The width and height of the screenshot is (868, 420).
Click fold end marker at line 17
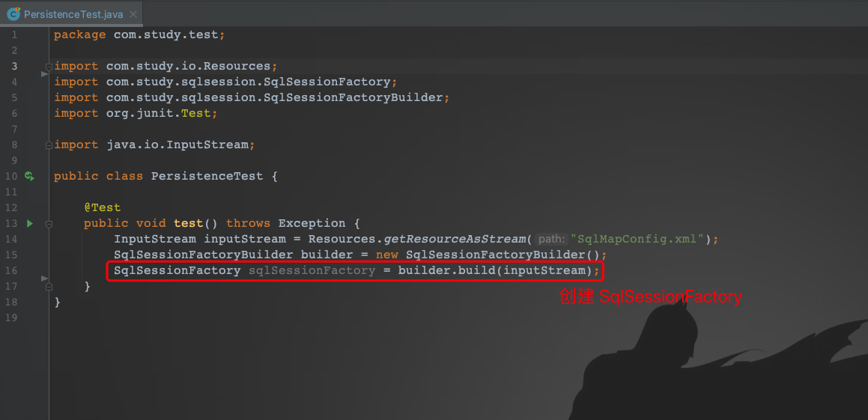(x=49, y=287)
